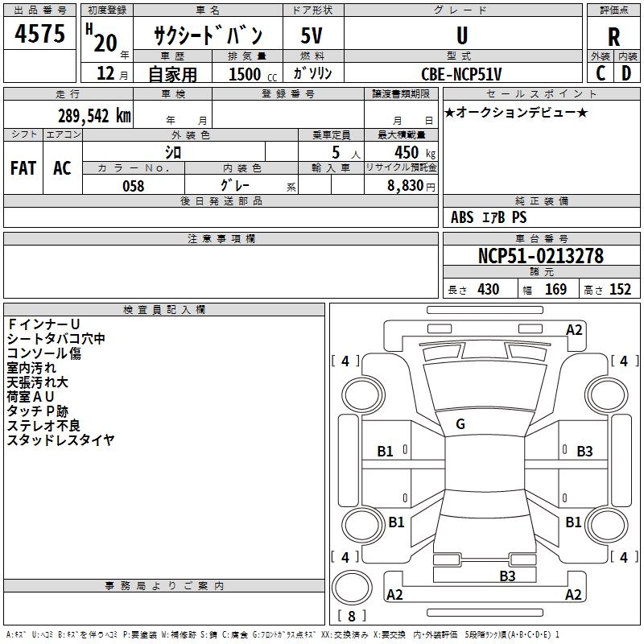Image resolution: width=644 pixels, height=644 pixels.
Task: Select the mileage value 289,542 km
Action: click(x=94, y=116)
